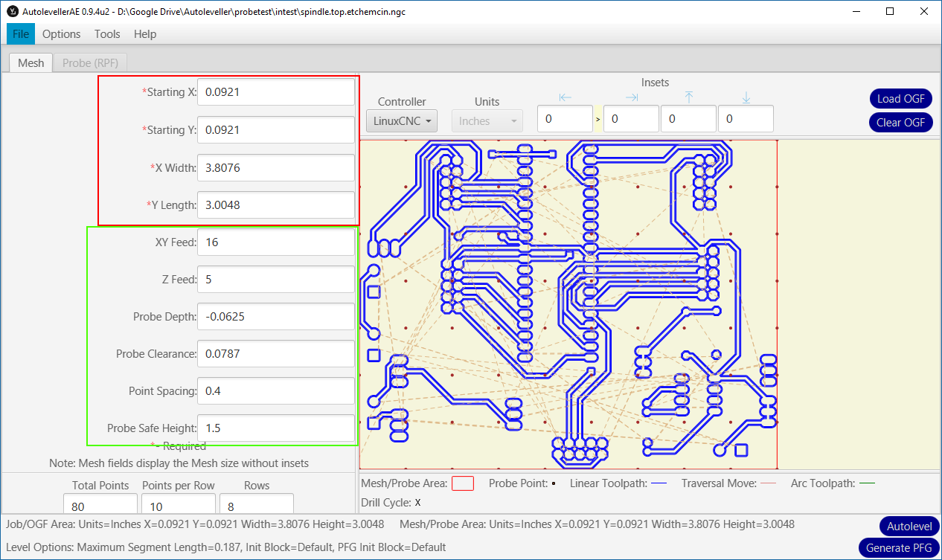Click the Point Spacing input field
The height and width of the screenshot is (560, 942).
point(276,391)
